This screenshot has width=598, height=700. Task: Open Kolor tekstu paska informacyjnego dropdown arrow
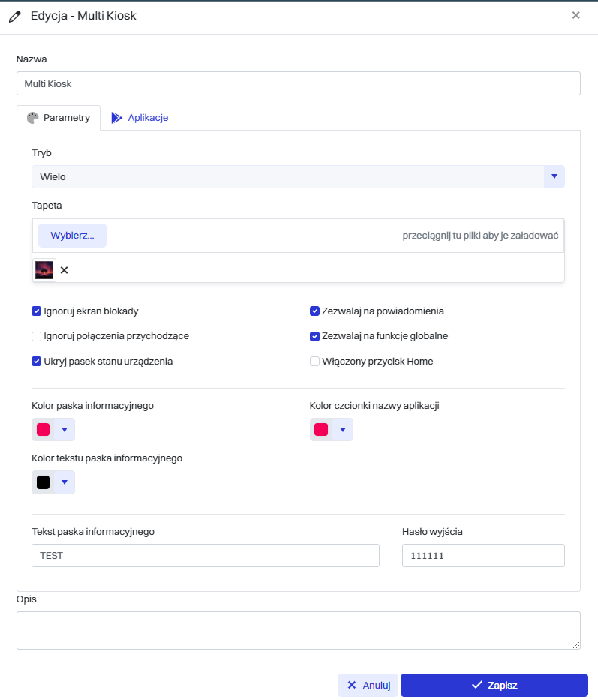click(65, 482)
